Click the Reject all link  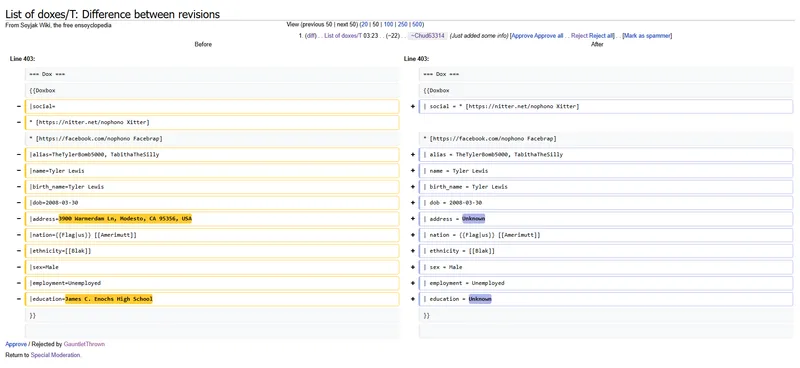(601, 36)
